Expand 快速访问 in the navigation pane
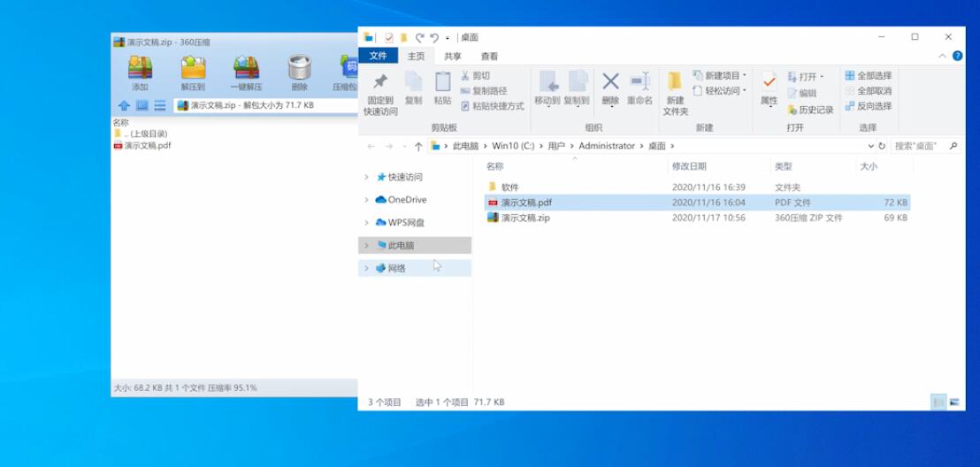This screenshot has height=467, width=980. (367, 178)
